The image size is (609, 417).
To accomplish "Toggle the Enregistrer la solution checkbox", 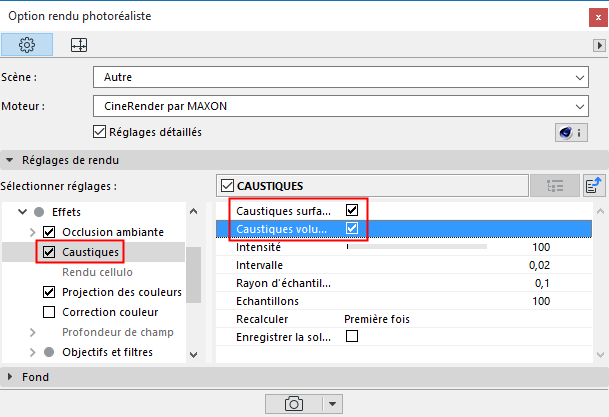I will pyautogui.click(x=352, y=336).
